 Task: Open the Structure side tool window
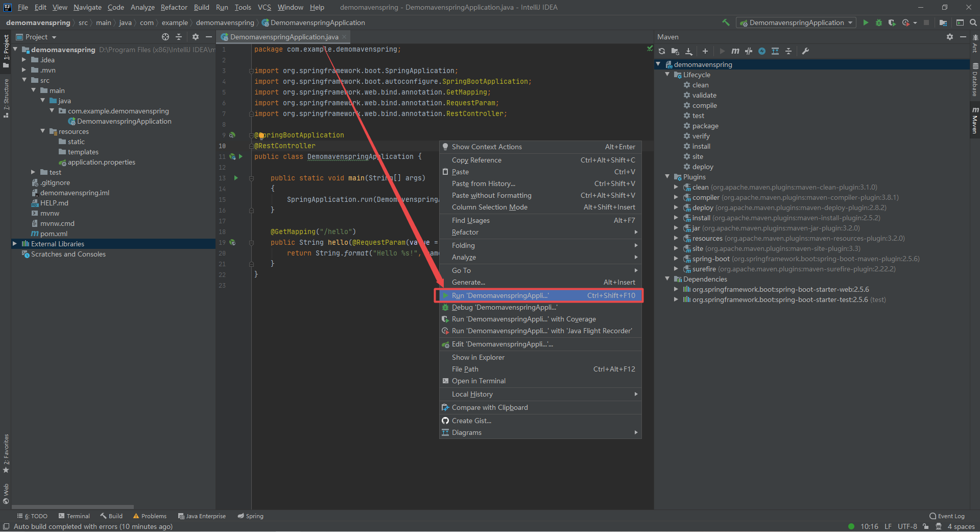click(6, 98)
